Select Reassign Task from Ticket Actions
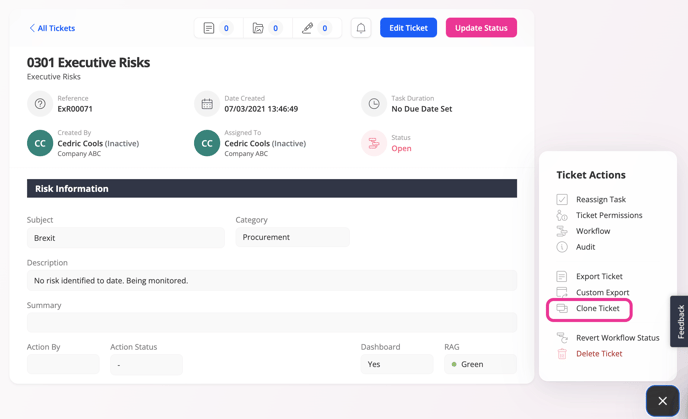 click(x=600, y=199)
